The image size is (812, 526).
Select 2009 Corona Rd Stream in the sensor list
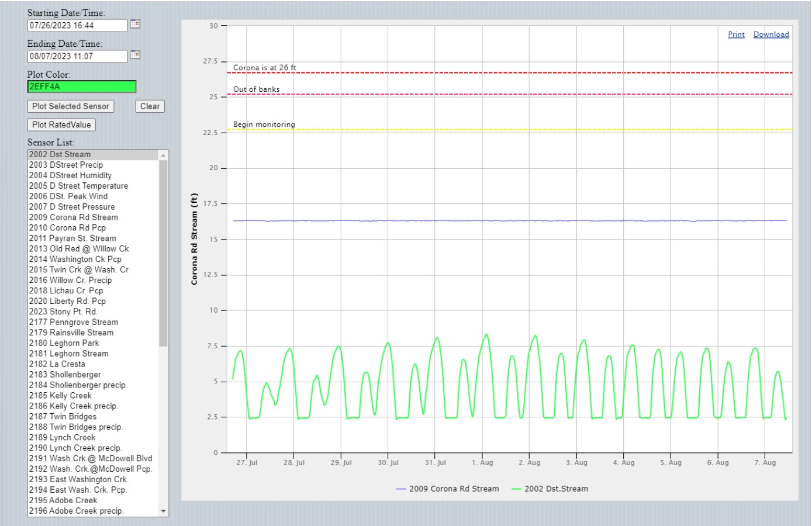[x=74, y=217]
